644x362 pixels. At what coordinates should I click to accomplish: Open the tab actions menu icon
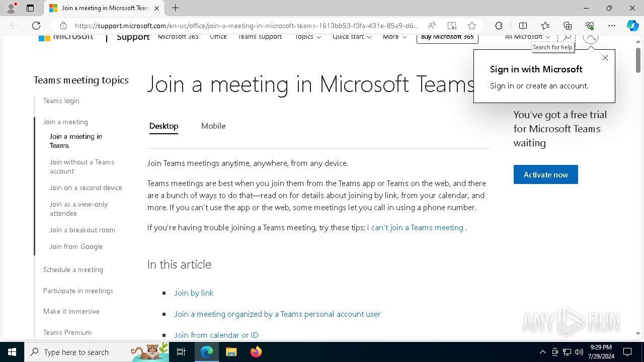click(30, 8)
